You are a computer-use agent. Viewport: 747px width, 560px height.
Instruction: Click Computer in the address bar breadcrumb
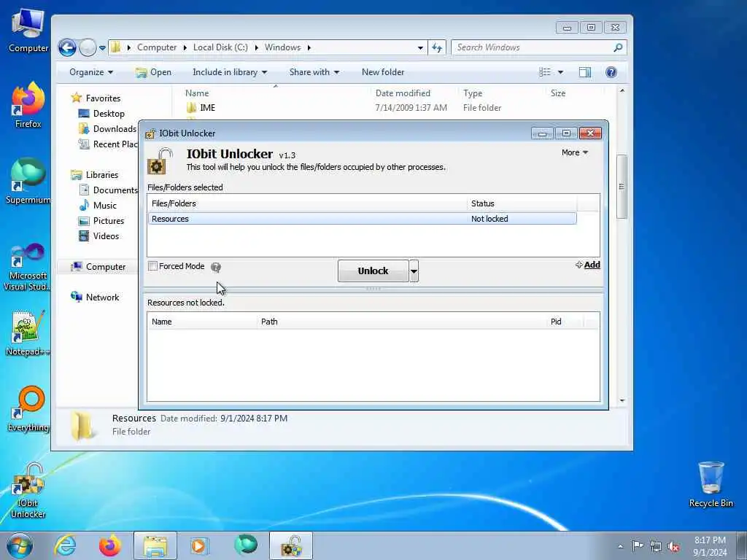157,47
